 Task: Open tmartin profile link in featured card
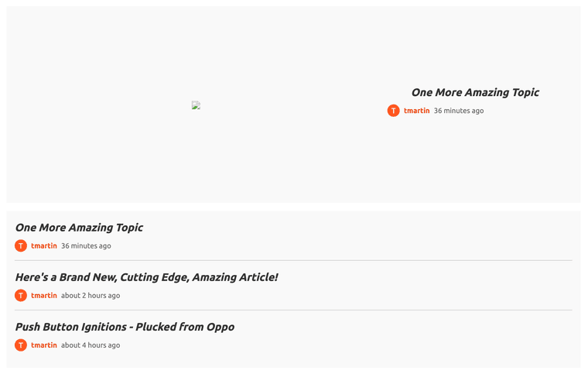point(416,111)
